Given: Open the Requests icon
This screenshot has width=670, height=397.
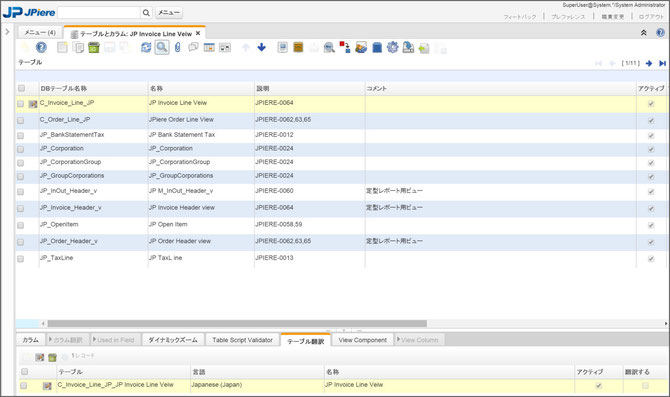Looking at the screenshot, I should 361,47.
